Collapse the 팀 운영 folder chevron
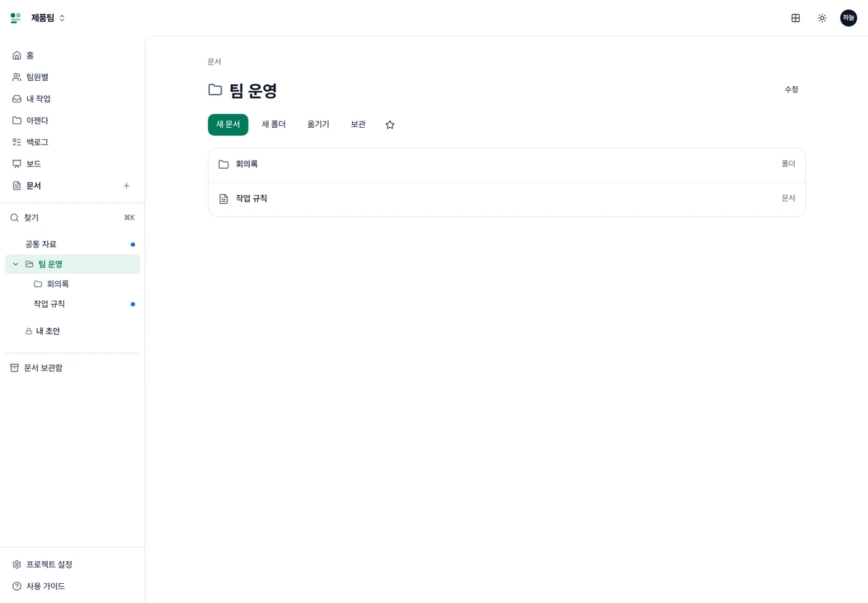868x603 pixels. [15, 264]
